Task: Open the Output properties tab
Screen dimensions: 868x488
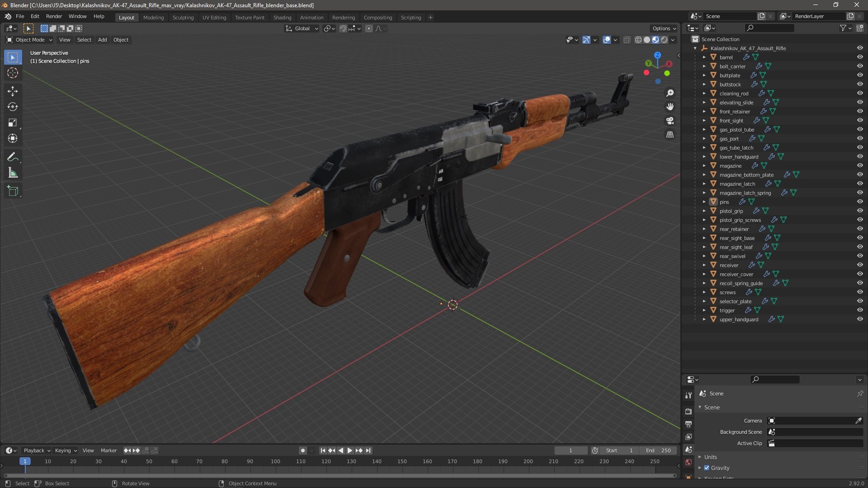Action: coord(689,424)
